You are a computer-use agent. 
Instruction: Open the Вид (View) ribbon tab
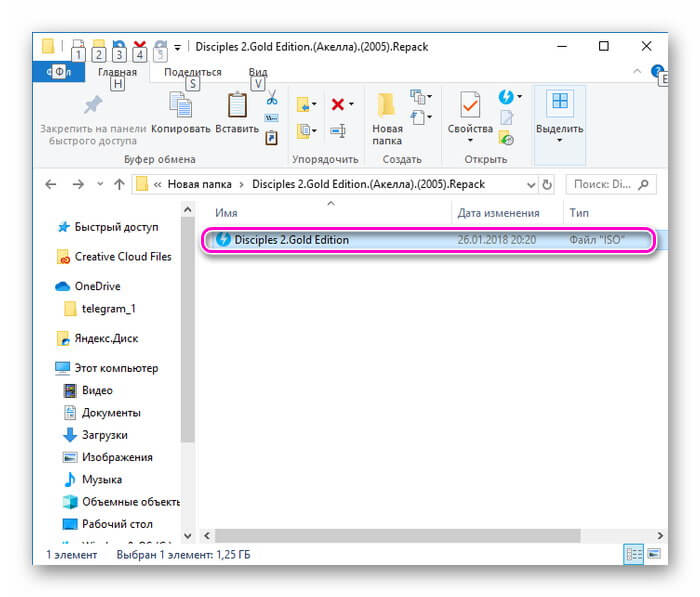(257, 72)
